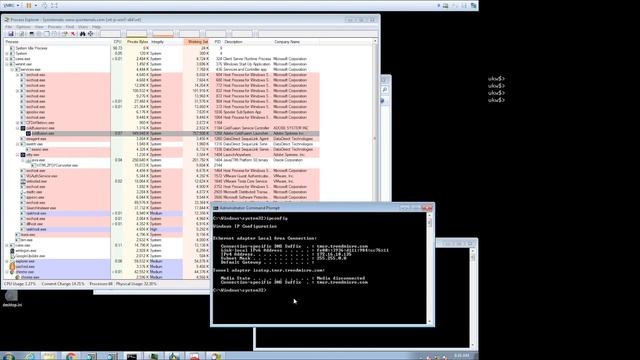The width and height of the screenshot is (640, 360).
Task: Click the Command Prompt window vertical scrollbar
Action: [429, 269]
